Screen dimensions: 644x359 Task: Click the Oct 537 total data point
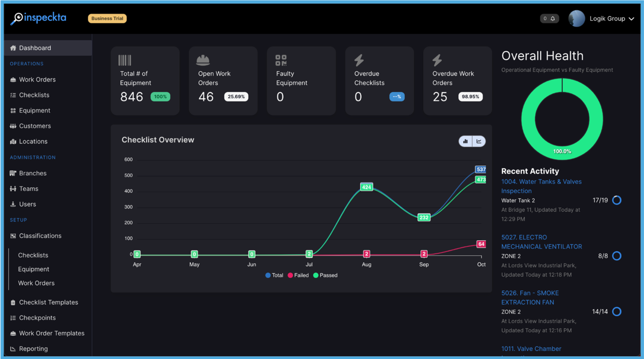(x=481, y=169)
